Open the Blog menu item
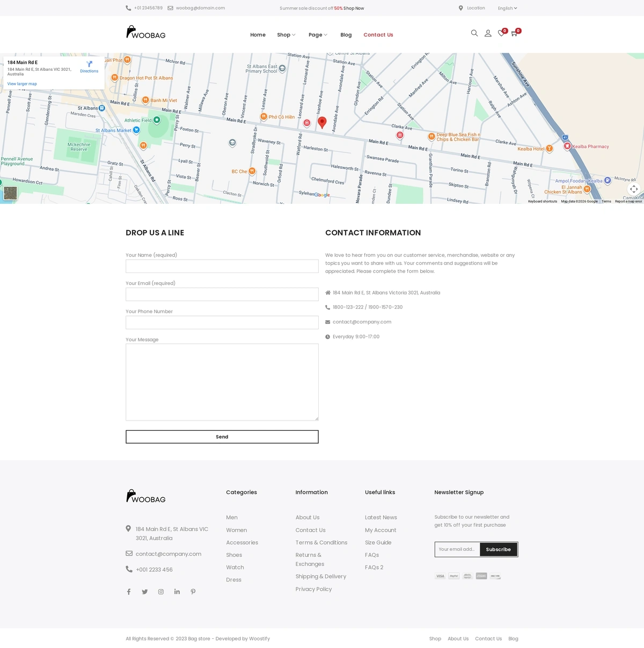Screen dimensions: 644x648 tap(346, 35)
